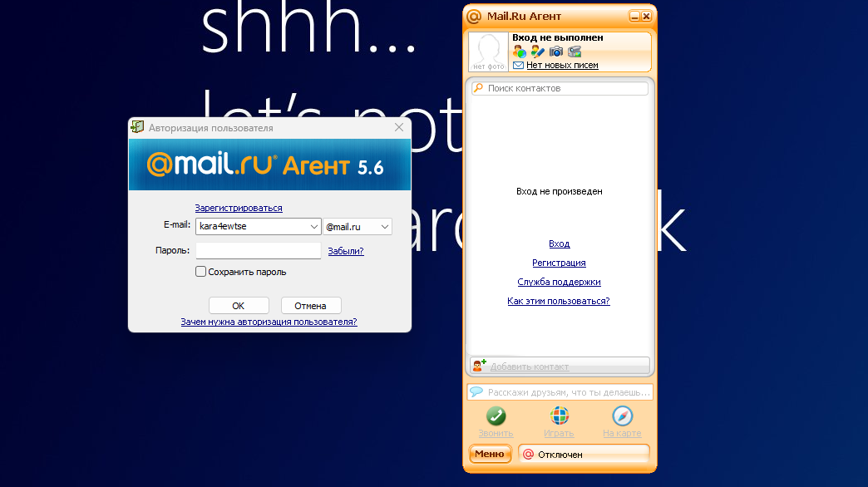868x487 pixels.
Task: Open the 'Регистрация' link in Agent window
Action: (x=559, y=263)
